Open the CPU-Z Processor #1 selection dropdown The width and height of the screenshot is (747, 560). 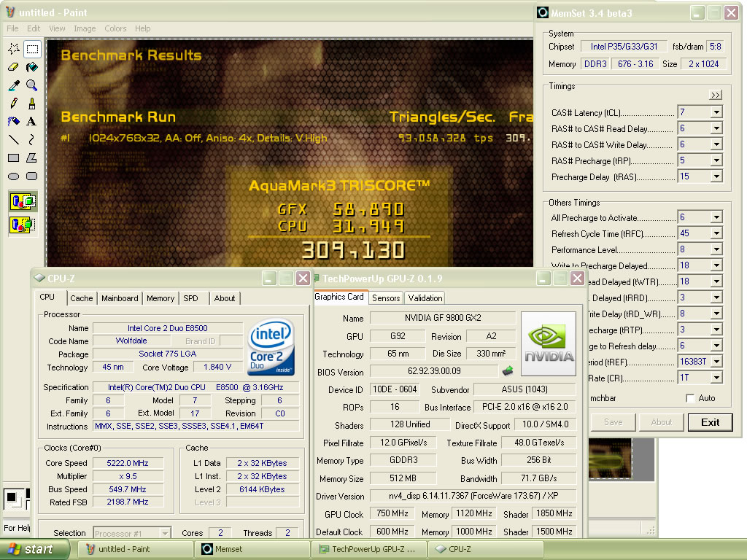pyautogui.click(x=165, y=533)
